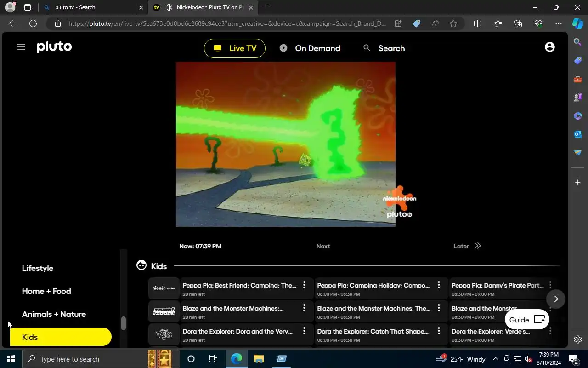Advance the guide with right arrow
The image size is (588, 368).
556,299
